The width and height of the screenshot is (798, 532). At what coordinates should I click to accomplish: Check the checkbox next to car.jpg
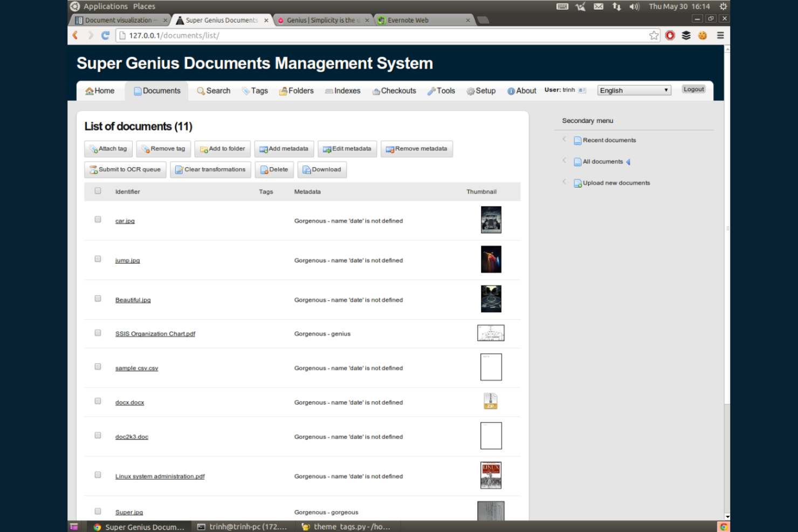click(x=98, y=219)
